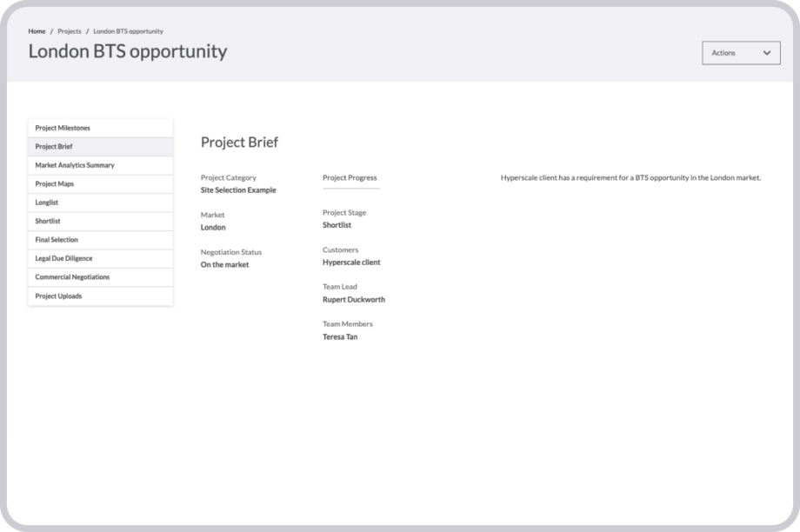Open Projects from the breadcrumb trail

pos(69,31)
